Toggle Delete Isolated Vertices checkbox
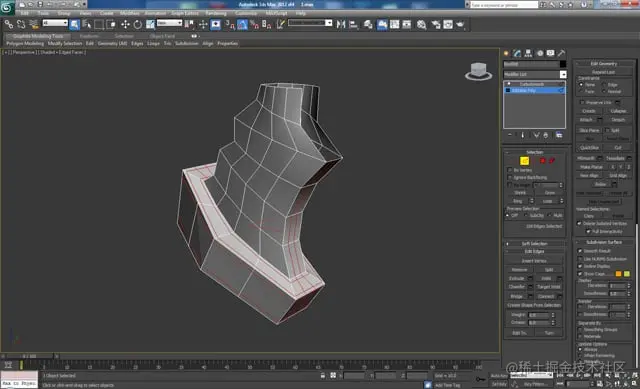This screenshot has height=389, width=640. [x=579, y=223]
